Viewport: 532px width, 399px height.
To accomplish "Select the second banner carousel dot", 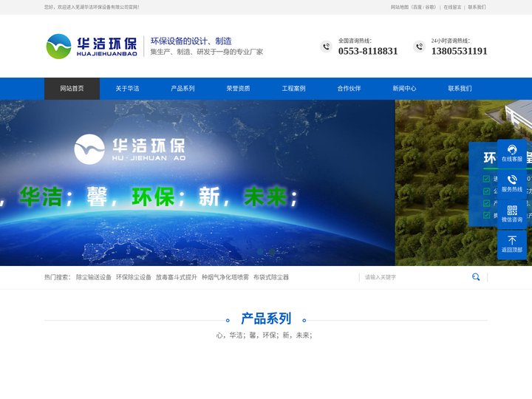I will (x=272, y=251).
